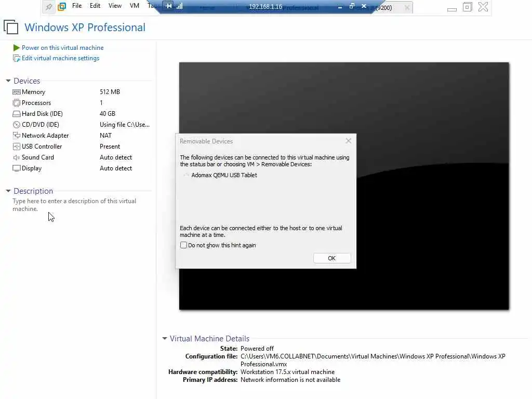This screenshot has height=399, width=532.
Task: Click the edit settings icon
Action: click(x=16, y=58)
